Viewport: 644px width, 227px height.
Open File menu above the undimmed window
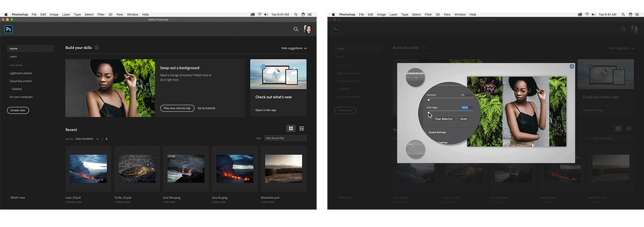34,14
